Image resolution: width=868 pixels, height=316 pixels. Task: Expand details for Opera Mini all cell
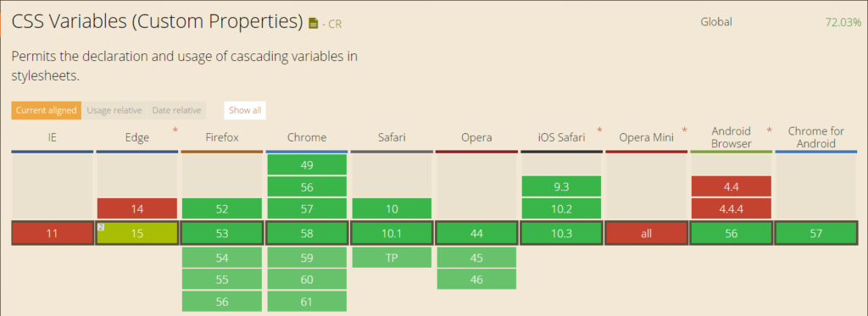point(646,234)
